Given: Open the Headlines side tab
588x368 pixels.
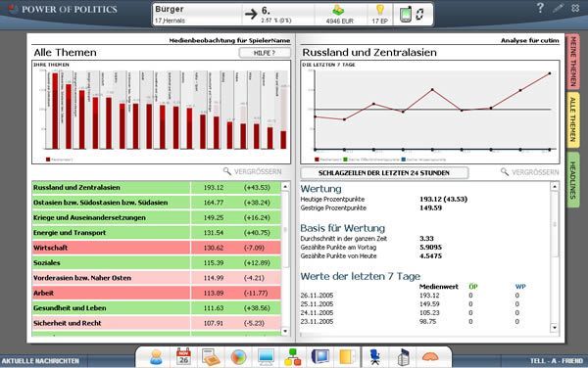Looking at the screenshot, I should pyautogui.click(x=572, y=180).
